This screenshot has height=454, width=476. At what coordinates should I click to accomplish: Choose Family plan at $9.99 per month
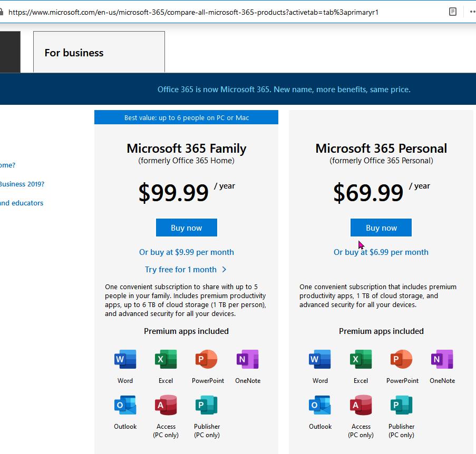[187, 252]
